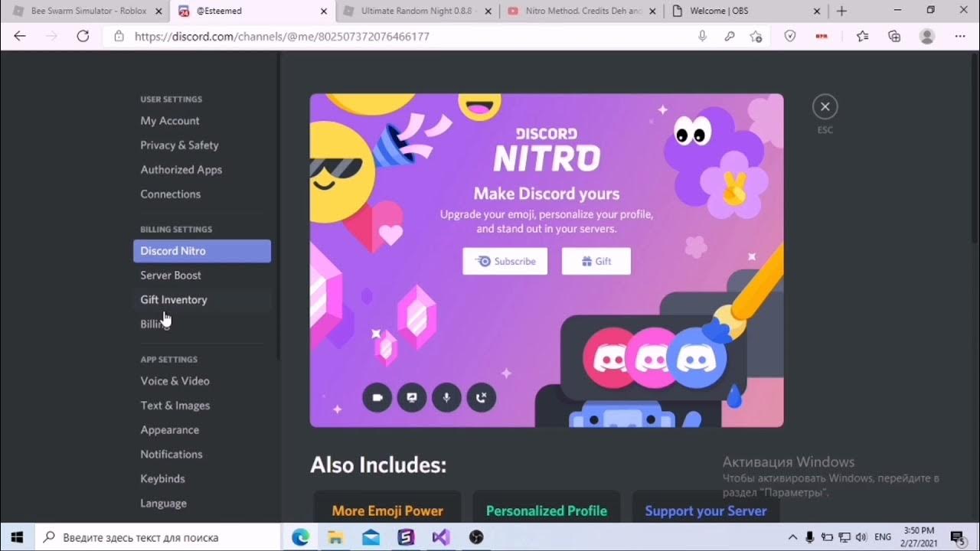Open the browser profile avatar

(927, 36)
